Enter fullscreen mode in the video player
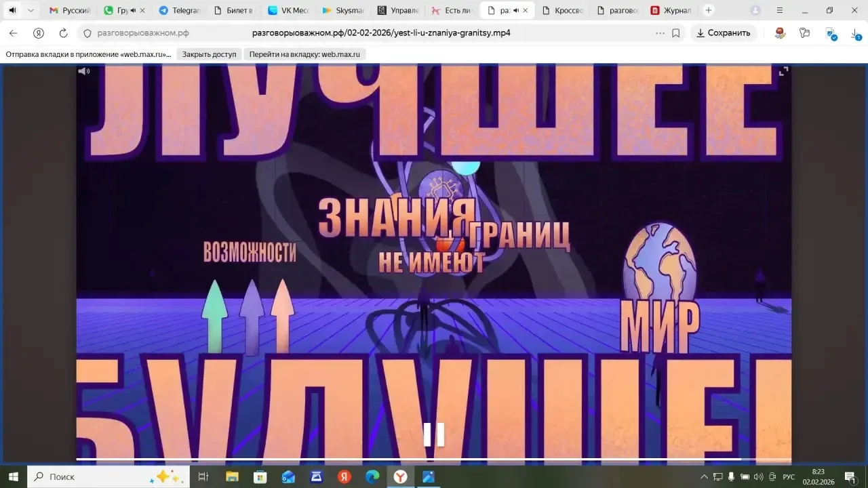The width and height of the screenshot is (868, 488). (783, 71)
